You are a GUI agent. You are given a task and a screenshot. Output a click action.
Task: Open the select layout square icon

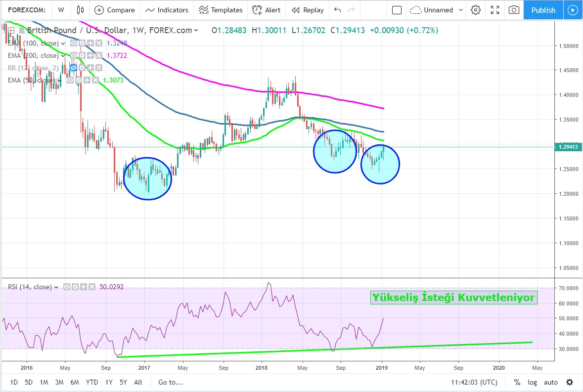397,10
